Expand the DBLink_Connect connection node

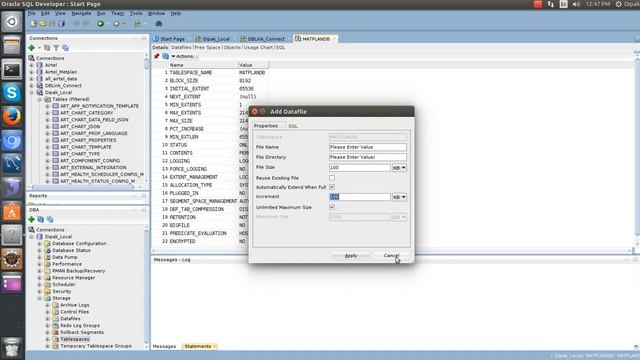tap(31, 86)
